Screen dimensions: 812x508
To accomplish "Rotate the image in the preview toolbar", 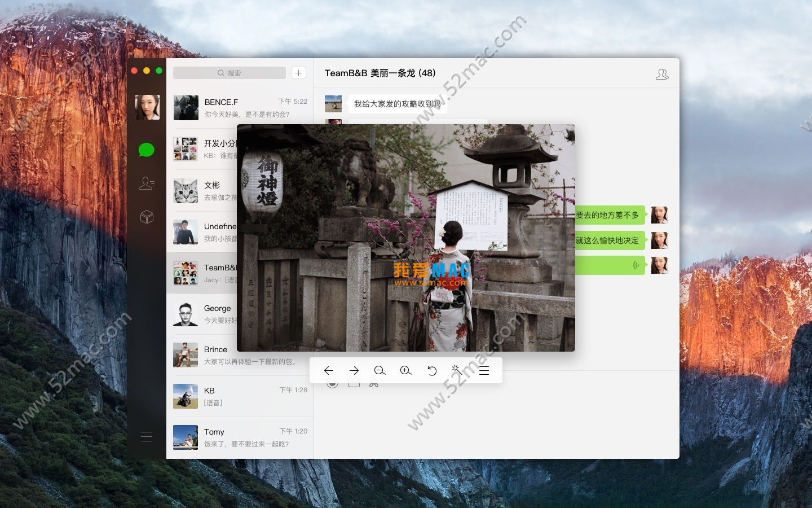I will pyautogui.click(x=432, y=370).
